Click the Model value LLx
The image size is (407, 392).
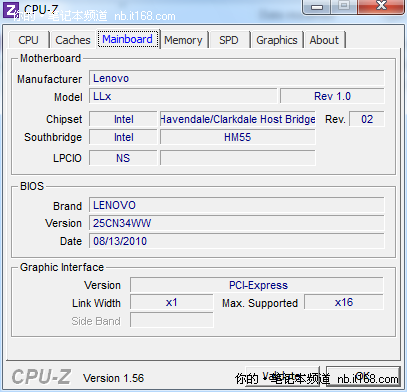click(183, 96)
